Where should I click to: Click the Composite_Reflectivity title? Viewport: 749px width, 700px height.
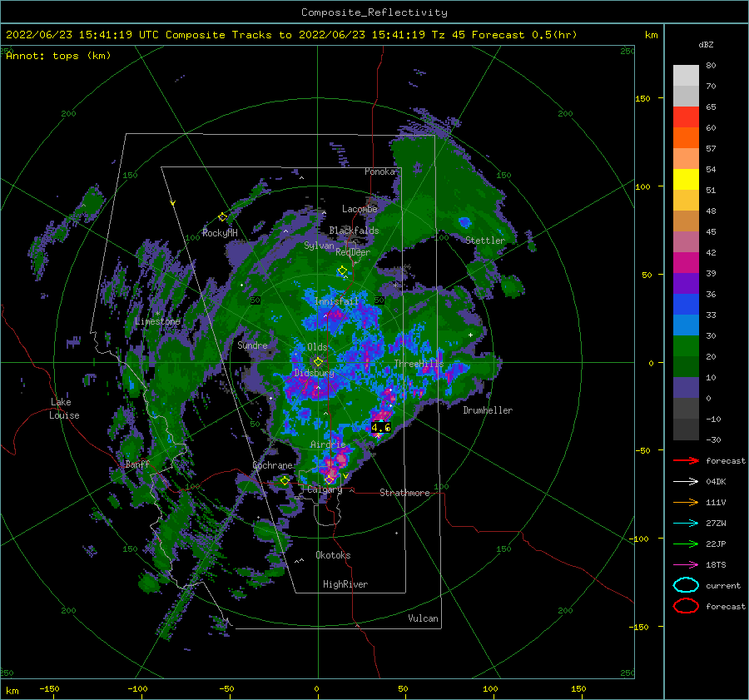tap(374, 12)
